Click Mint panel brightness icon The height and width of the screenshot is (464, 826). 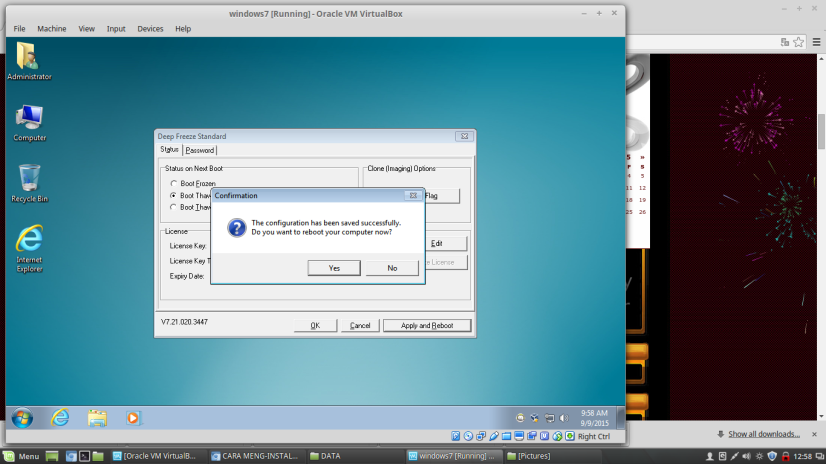759,456
